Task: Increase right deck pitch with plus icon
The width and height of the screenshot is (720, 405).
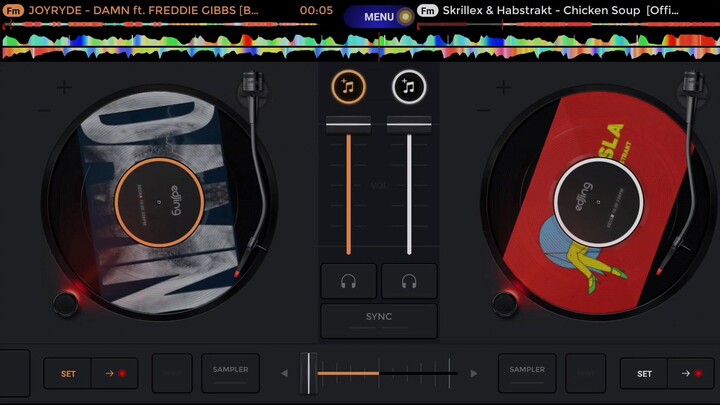Action: [x=504, y=87]
